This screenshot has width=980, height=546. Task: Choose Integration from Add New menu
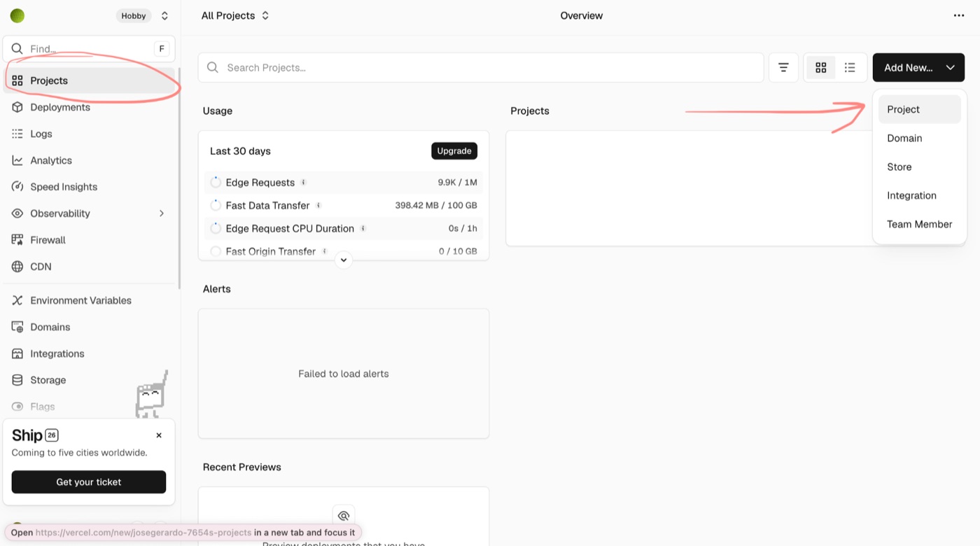(920, 195)
